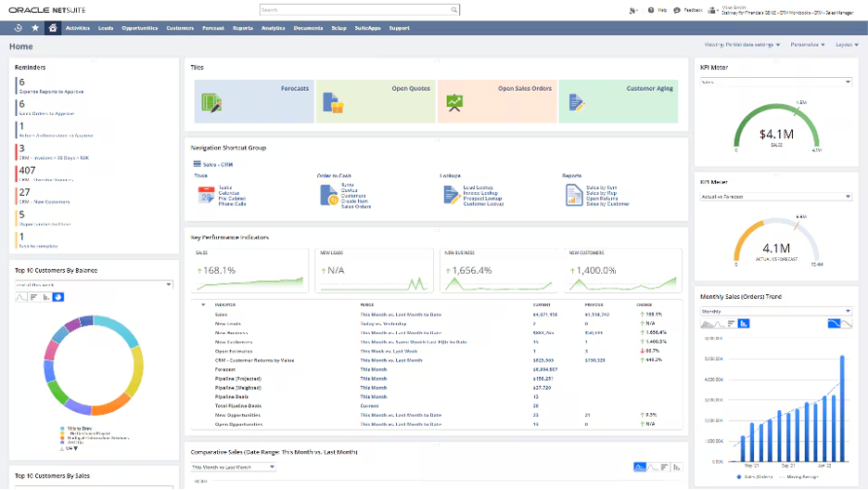Click into the global Search field

(355, 10)
